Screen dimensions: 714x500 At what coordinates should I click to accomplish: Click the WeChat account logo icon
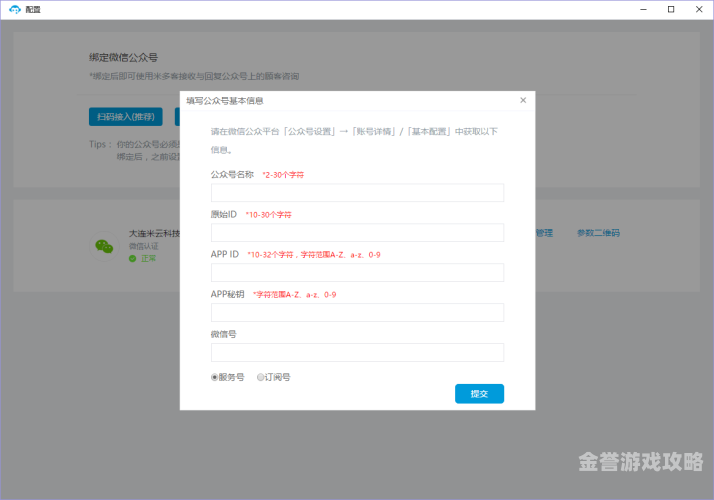(104, 246)
